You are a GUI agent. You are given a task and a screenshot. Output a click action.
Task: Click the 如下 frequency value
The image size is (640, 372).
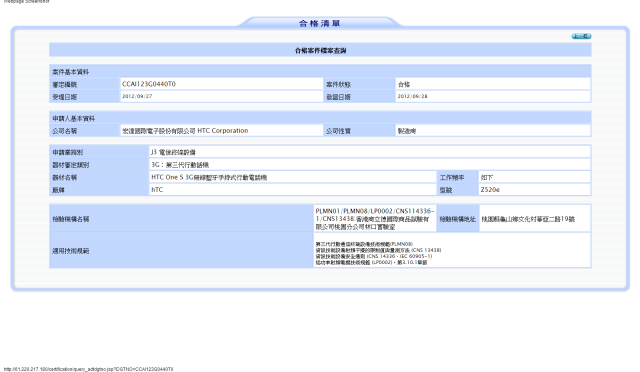(487, 178)
